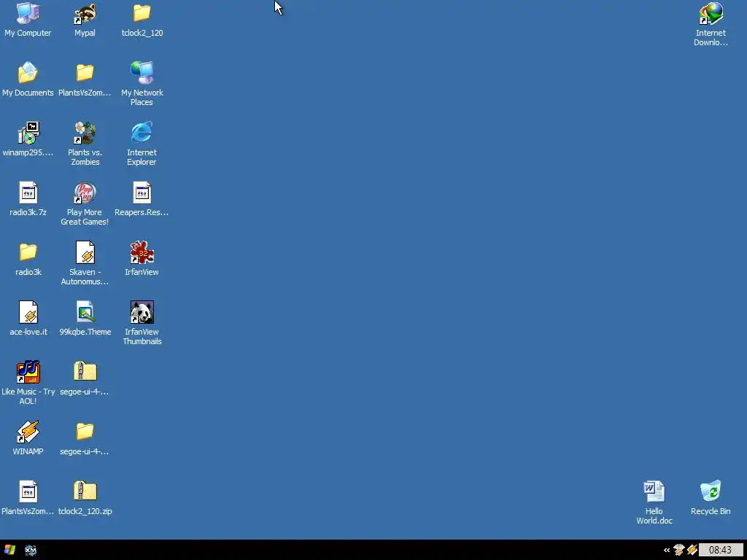This screenshot has height=560, width=747.
Task: Click the 08:43 taskbar clock
Action: click(x=720, y=550)
